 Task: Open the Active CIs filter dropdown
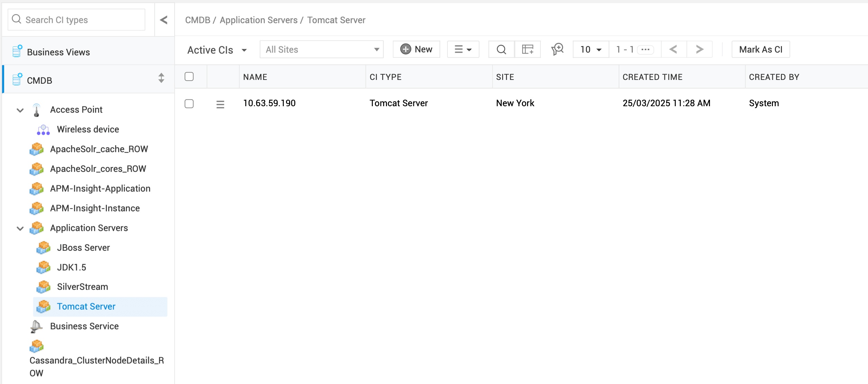coord(217,50)
